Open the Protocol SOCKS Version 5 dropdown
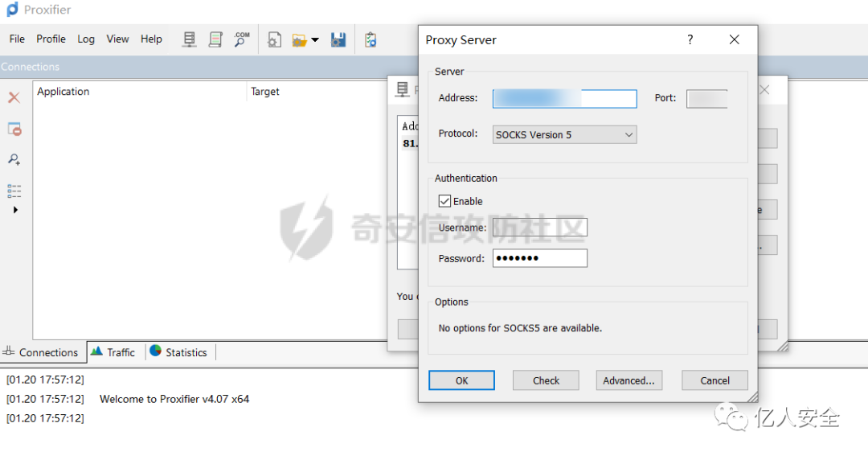Viewport: 868px width, 456px height. pos(565,134)
